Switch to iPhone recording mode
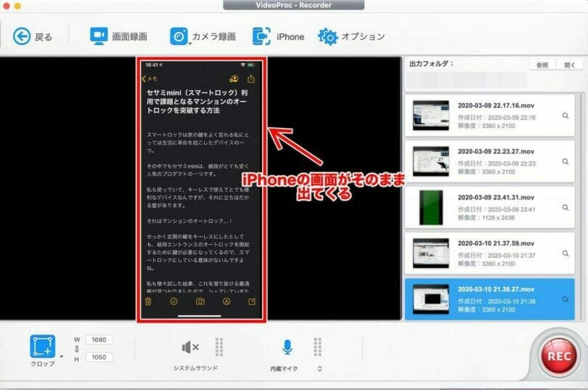 278,36
